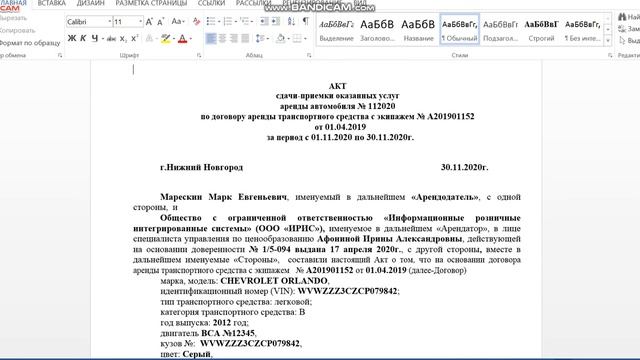Viewport: 640px width, 360px height.
Task: Increase paragraph indent
Action: click(276, 21)
